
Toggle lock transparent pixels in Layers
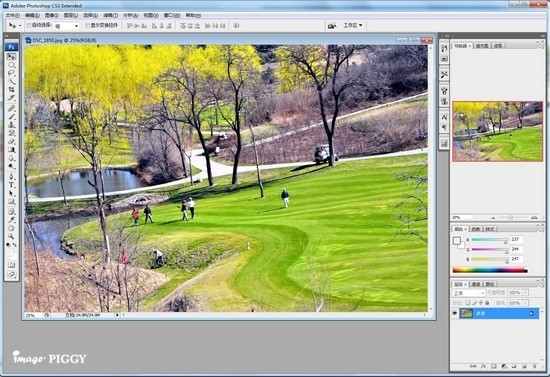point(468,303)
